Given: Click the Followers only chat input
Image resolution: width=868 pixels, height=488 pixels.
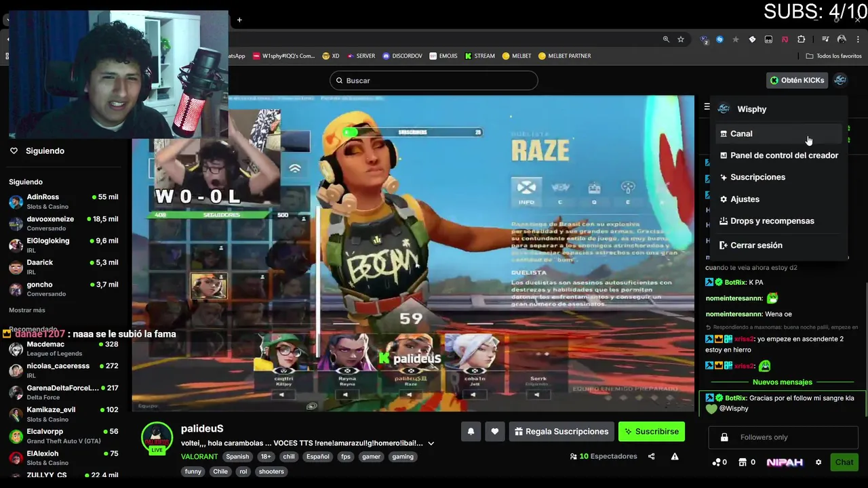Looking at the screenshot, I should [783, 437].
